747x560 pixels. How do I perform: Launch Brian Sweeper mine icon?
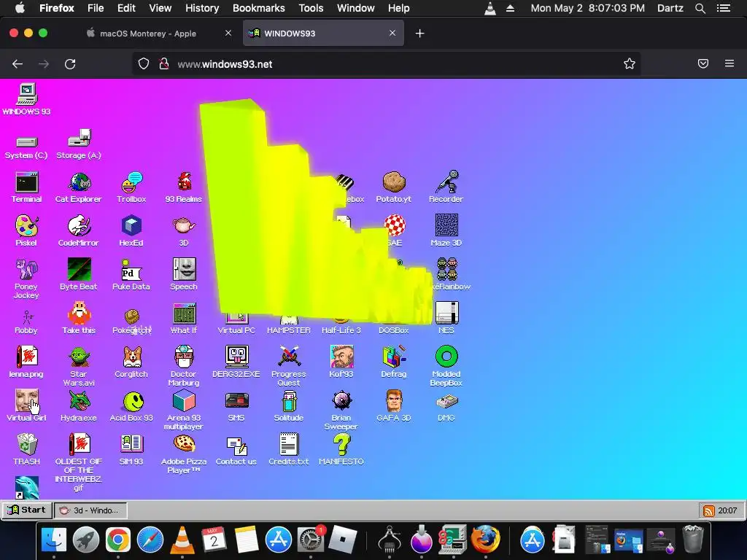pos(341,400)
